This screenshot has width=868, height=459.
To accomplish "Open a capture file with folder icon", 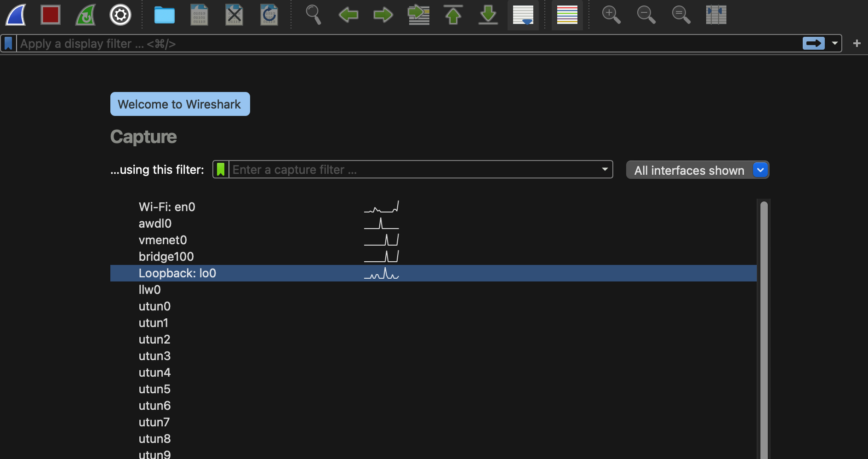I will click(x=164, y=15).
